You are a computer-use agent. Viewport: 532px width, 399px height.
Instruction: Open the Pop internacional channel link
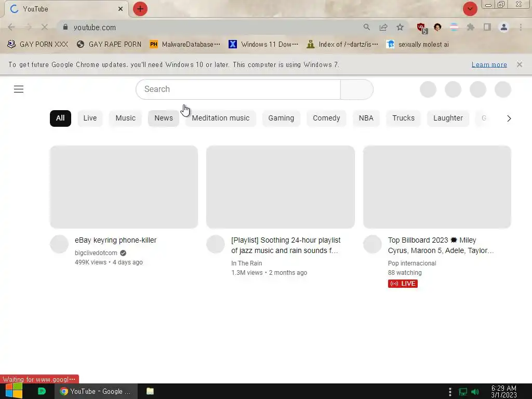click(x=412, y=263)
